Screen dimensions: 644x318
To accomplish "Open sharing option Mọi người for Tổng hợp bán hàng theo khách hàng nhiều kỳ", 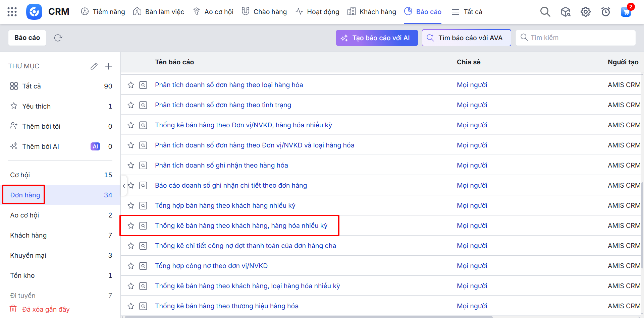I will [x=472, y=206].
